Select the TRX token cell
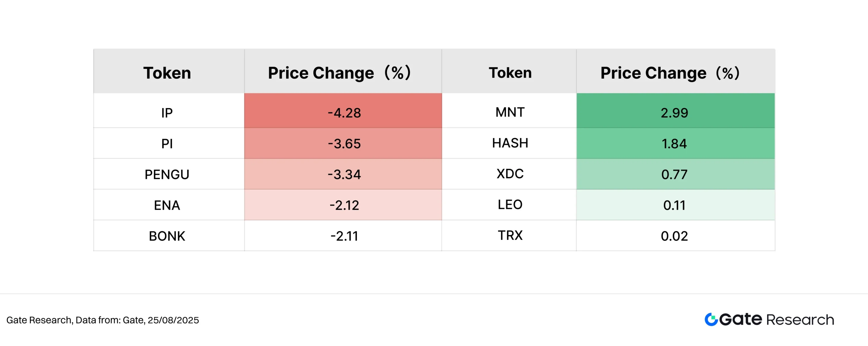The height and width of the screenshot is (346, 868). pos(510,235)
